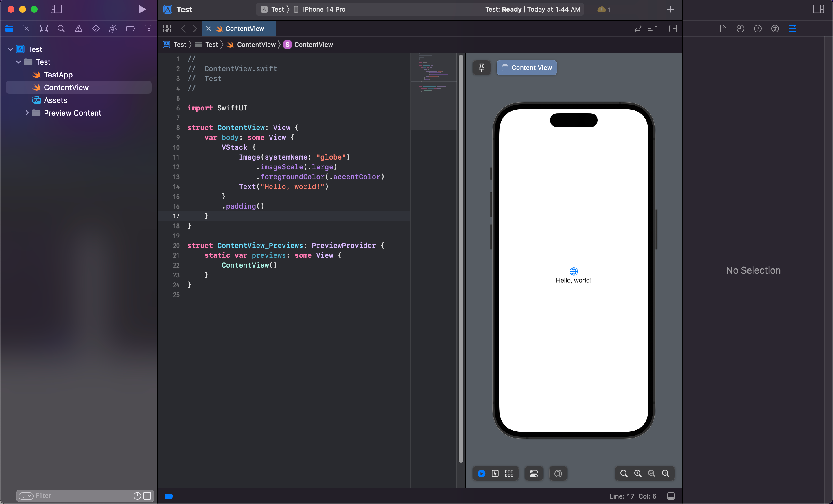Show the Quick Help inspector
The image size is (833, 504).
point(758,29)
